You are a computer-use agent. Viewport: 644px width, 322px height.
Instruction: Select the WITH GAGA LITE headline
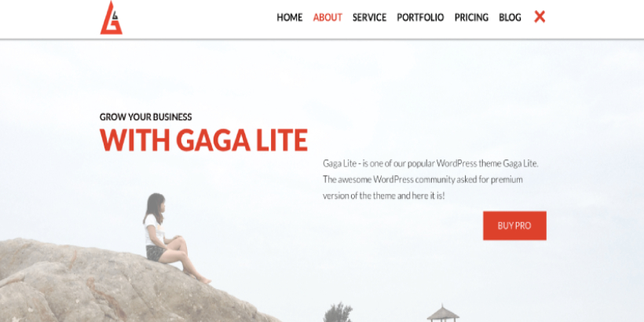203,140
